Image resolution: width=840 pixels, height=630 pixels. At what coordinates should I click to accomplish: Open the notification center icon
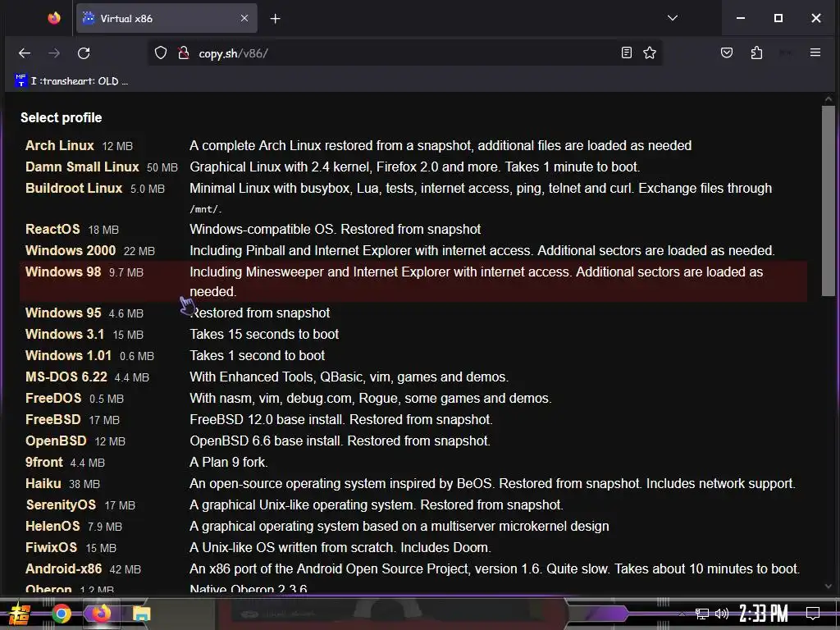coord(813,614)
